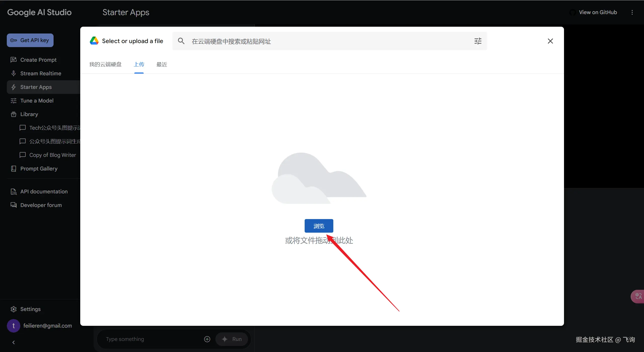This screenshot has height=352, width=644.
Task: Open Settings from the sidebar
Action: 30,309
